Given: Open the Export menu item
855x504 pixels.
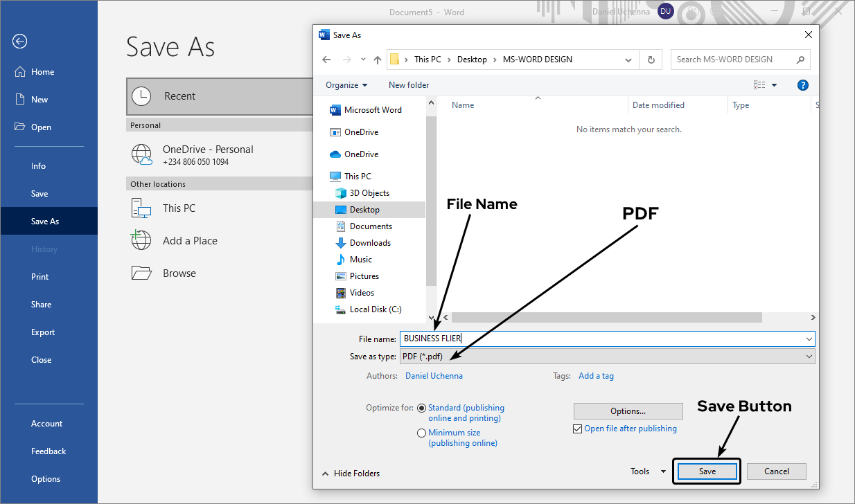Looking at the screenshot, I should (x=43, y=332).
